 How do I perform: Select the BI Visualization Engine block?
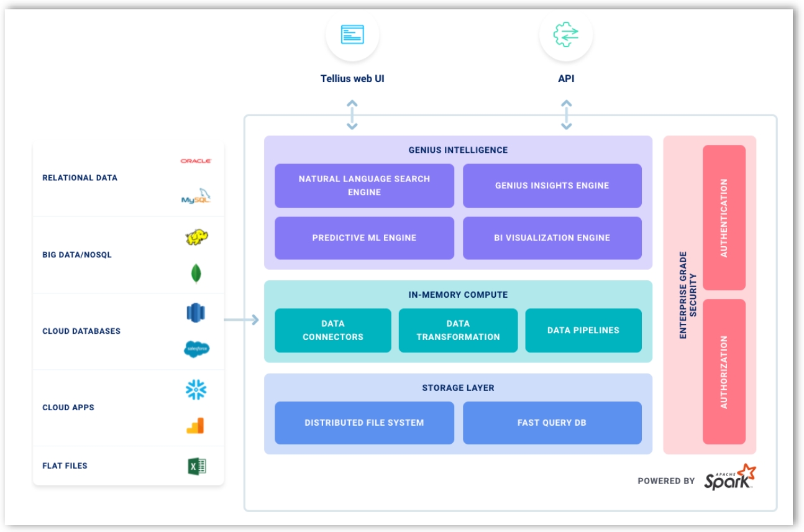pos(552,238)
